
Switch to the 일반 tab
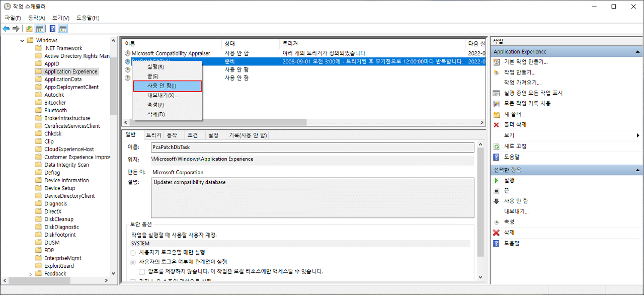(130, 134)
